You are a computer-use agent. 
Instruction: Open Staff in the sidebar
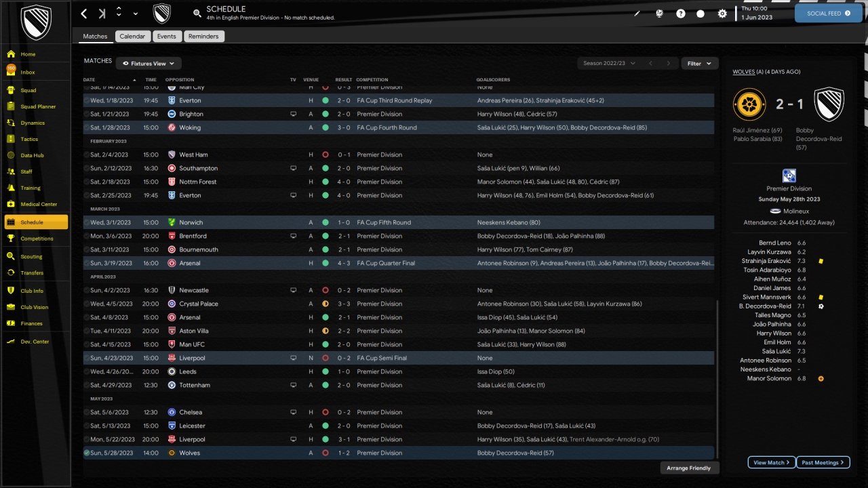pyautogui.click(x=36, y=171)
